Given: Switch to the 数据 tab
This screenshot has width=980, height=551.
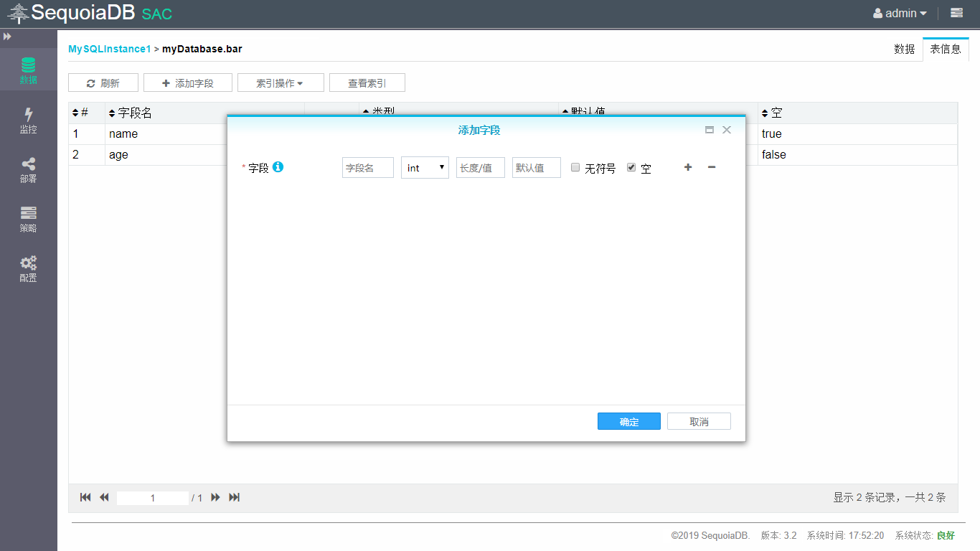Looking at the screenshot, I should (904, 50).
